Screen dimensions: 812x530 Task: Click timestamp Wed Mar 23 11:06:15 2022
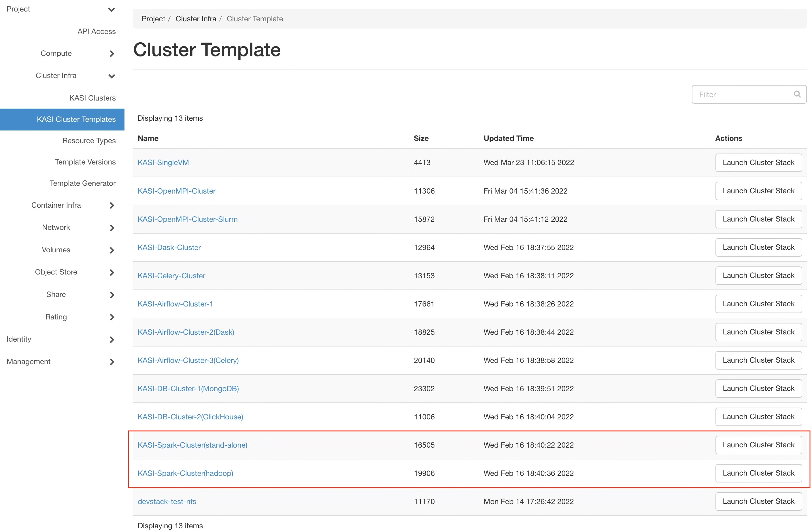(528, 163)
